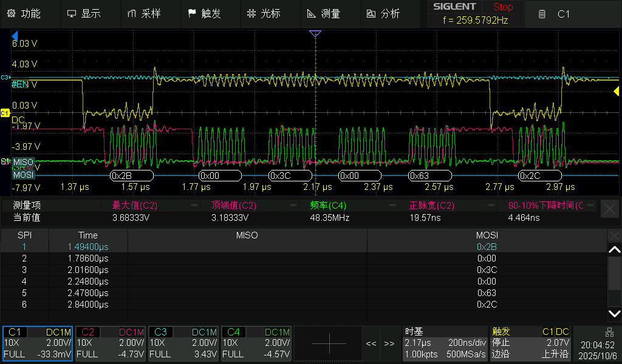Open the 时基 timebase settings box
This screenshot has height=364, width=622.
[x=445, y=343]
